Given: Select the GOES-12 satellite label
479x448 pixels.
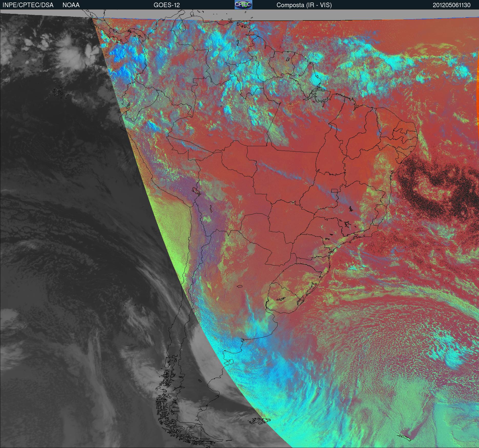Looking at the screenshot, I should tap(166, 5).
